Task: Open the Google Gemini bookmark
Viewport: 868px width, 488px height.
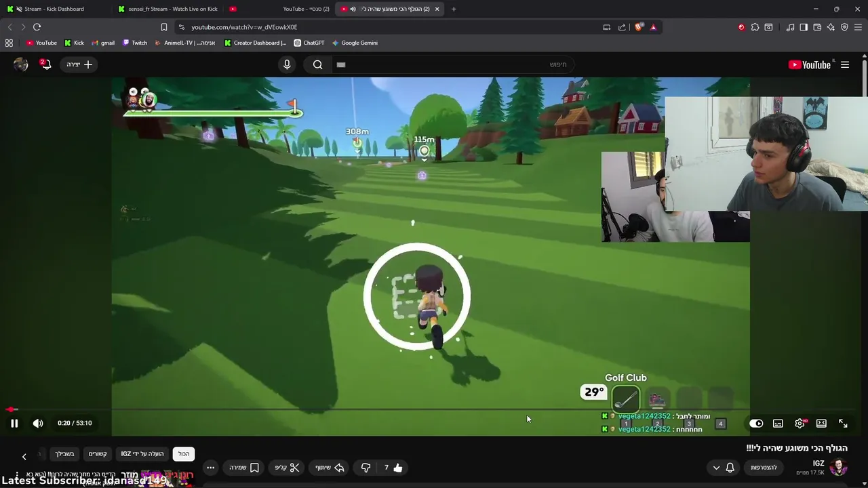Action: coord(355,43)
